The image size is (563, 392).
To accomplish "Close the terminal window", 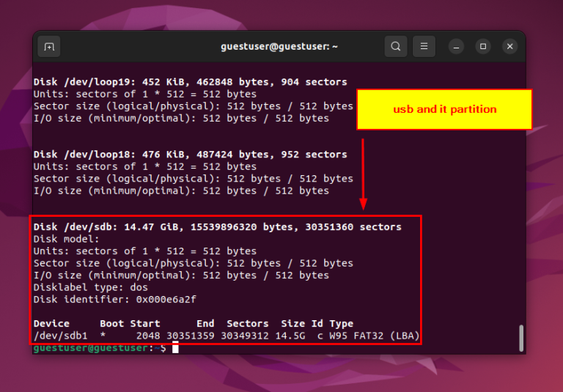I will click(x=510, y=47).
